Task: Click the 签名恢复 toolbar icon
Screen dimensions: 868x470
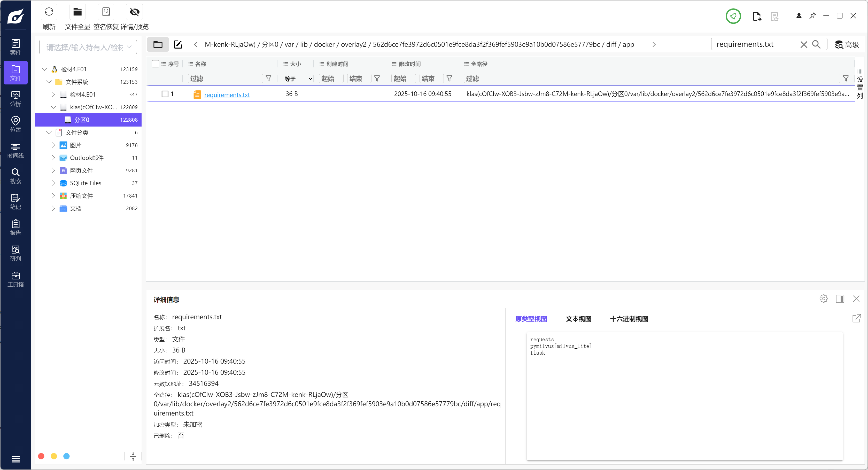Action: [x=106, y=12]
